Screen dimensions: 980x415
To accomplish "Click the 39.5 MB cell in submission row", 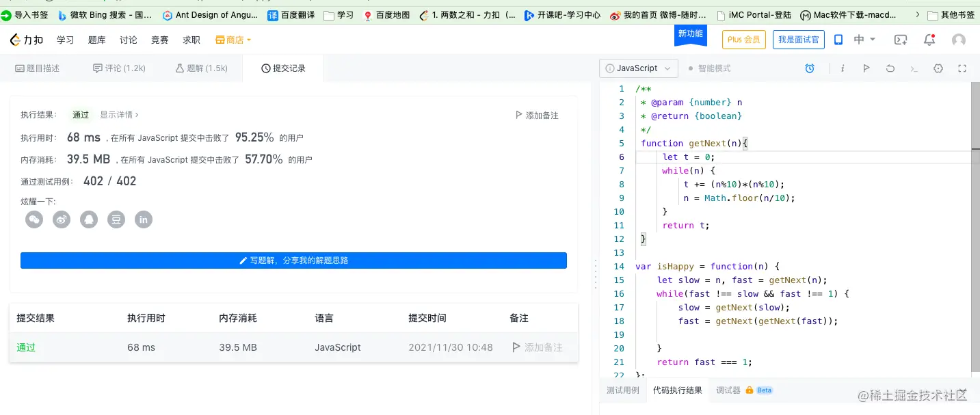I will 238,347.
